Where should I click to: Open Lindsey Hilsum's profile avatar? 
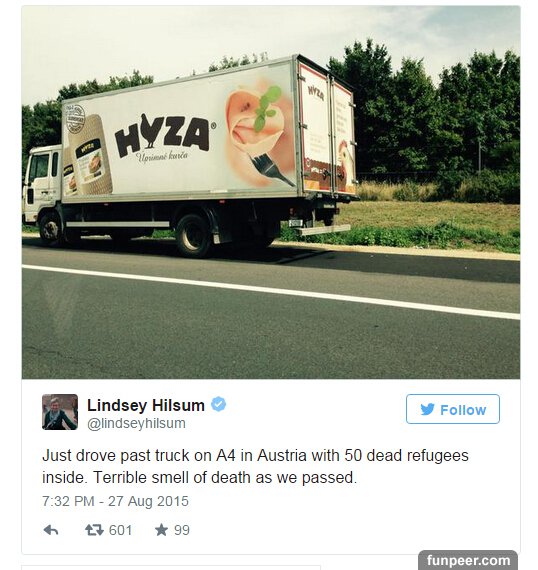[60, 412]
